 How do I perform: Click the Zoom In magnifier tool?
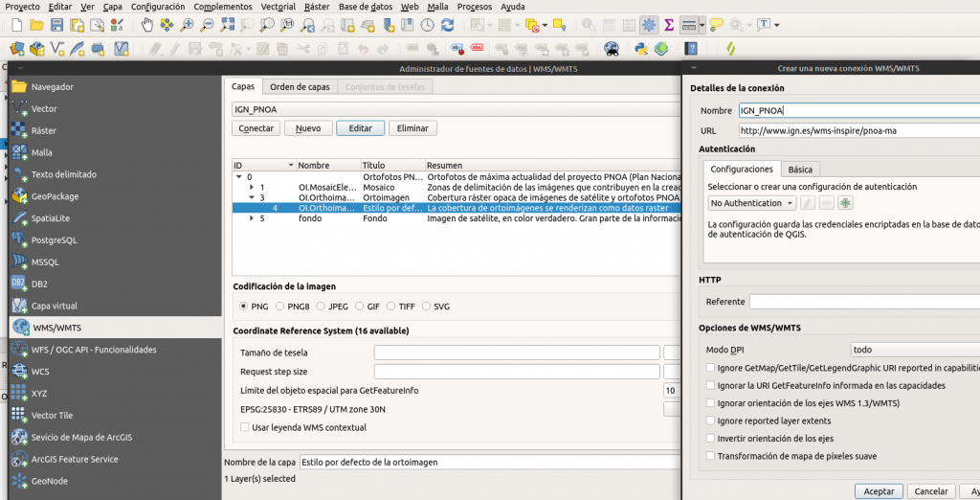[x=188, y=25]
